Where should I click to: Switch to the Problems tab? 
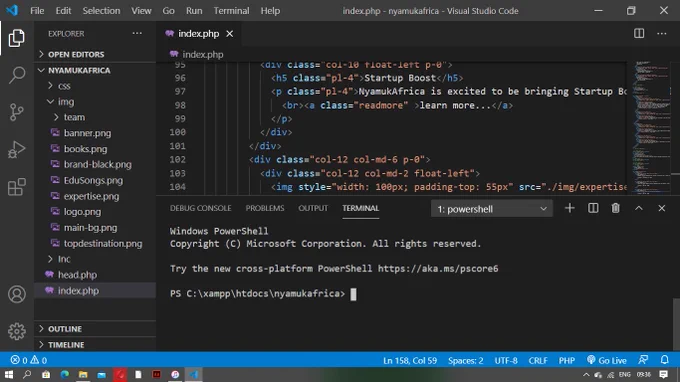point(265,208)
